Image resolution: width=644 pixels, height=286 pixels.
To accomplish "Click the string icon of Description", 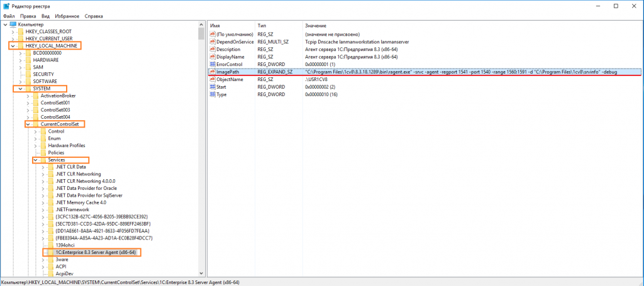I will coord(213,49).
